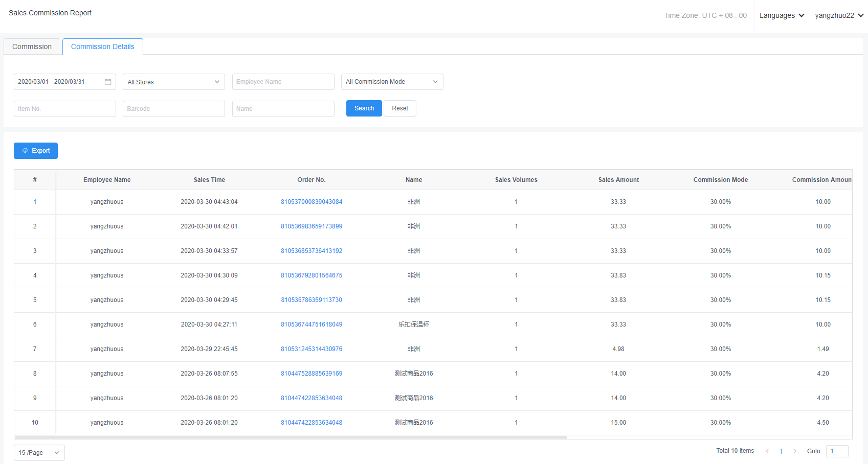Select the Commission Details tab
The width and height of the screenshot is (868, 464).
click(102, 47)
